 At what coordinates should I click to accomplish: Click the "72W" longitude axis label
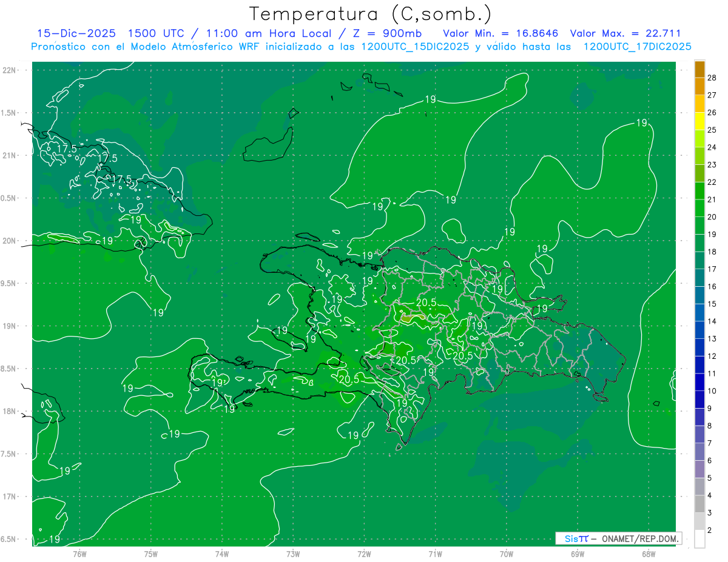[x=364, y=554]
